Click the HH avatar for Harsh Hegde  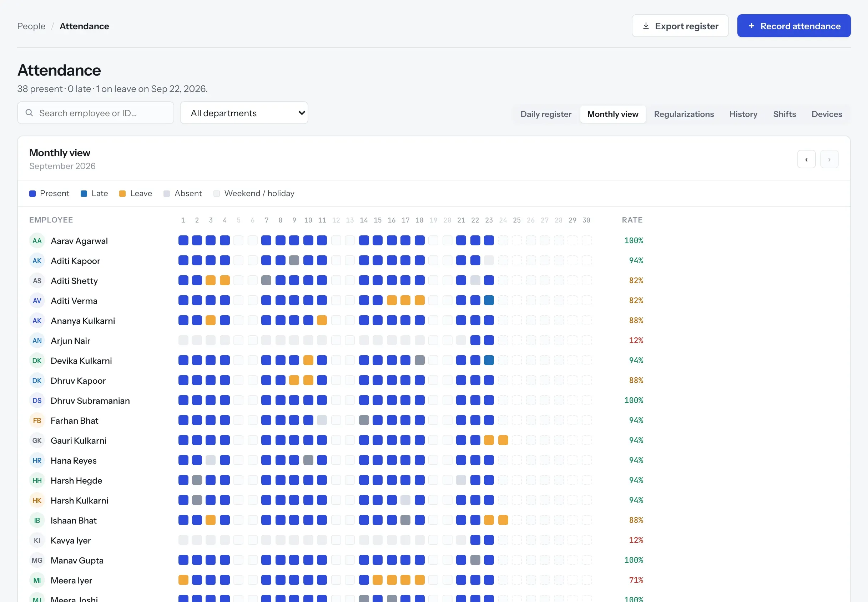pyautogui.click(x=37, y=480)
